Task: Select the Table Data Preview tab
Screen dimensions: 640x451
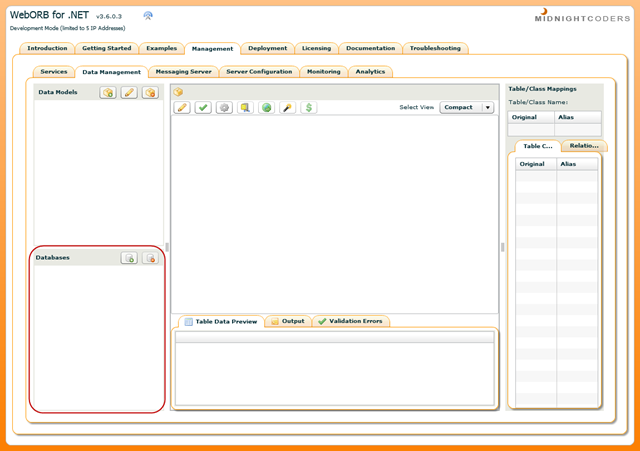Action: pos(222,322)
